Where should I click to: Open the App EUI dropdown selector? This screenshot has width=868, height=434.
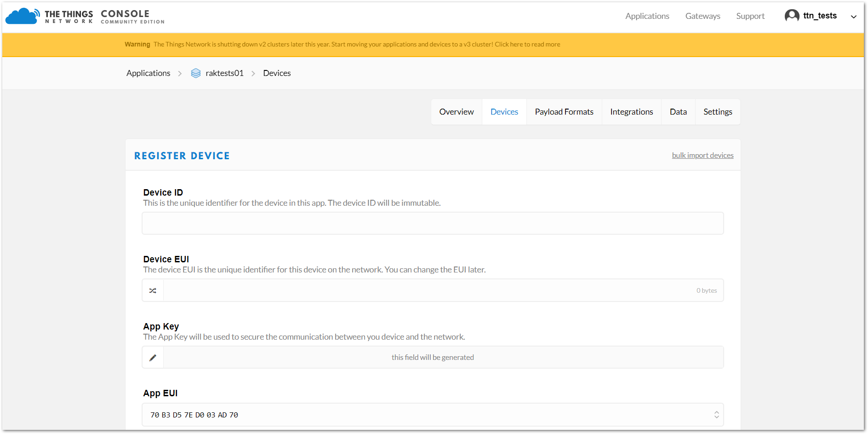433,415
